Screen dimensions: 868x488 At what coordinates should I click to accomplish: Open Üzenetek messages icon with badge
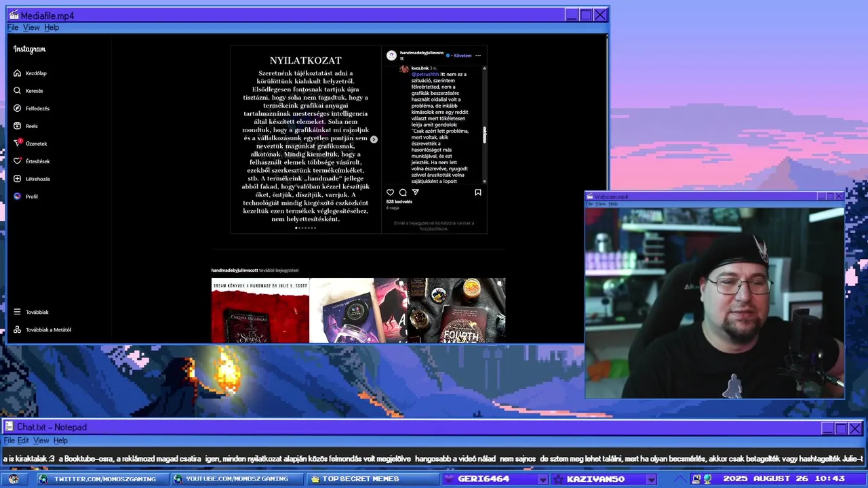point(18,143)
